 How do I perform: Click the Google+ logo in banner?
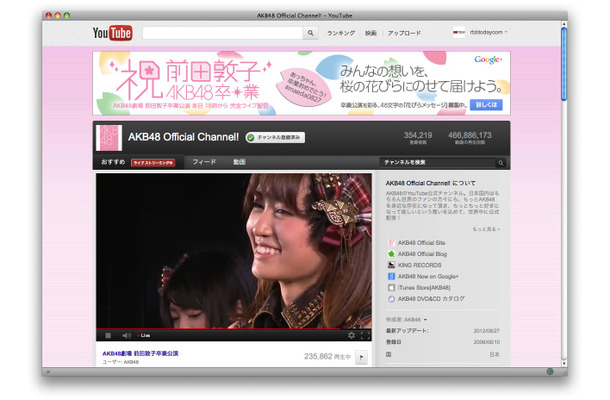point(488,59)
